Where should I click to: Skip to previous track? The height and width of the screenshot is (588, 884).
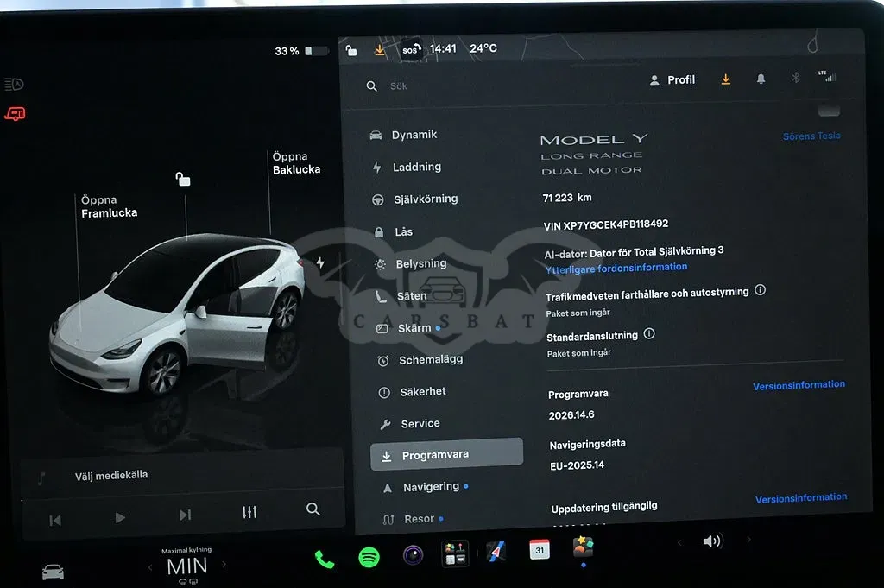pyautogui.click(x=55, y=520)
